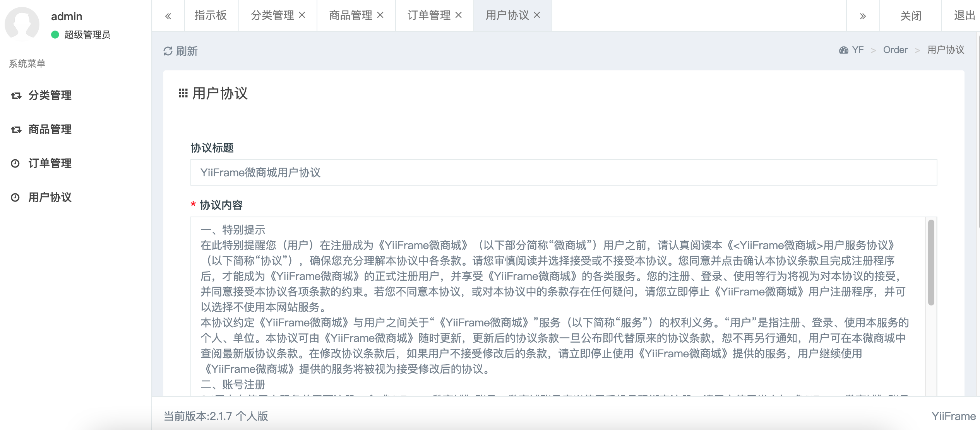Click the 协议内容 textarea scrollbar

click(x=931, y=263)
